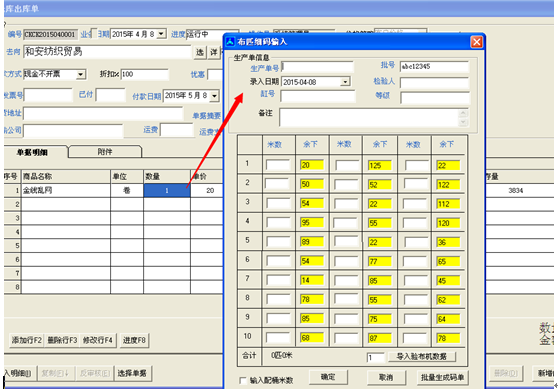
Task: Click the yellow 余下 cell showing 95
Action: pyautogui.click(x=312, y=223)
